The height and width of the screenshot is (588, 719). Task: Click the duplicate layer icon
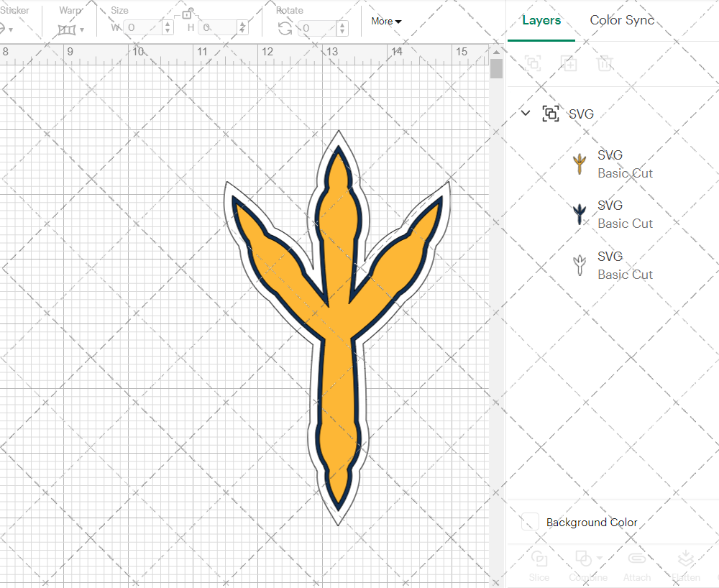pyautogui.click(x=569, y=63)
